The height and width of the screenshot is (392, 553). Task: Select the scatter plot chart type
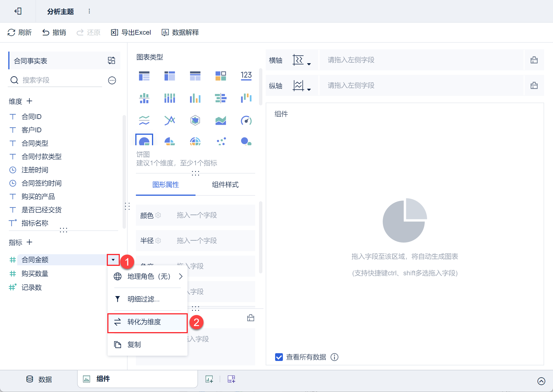click(221, 141)
